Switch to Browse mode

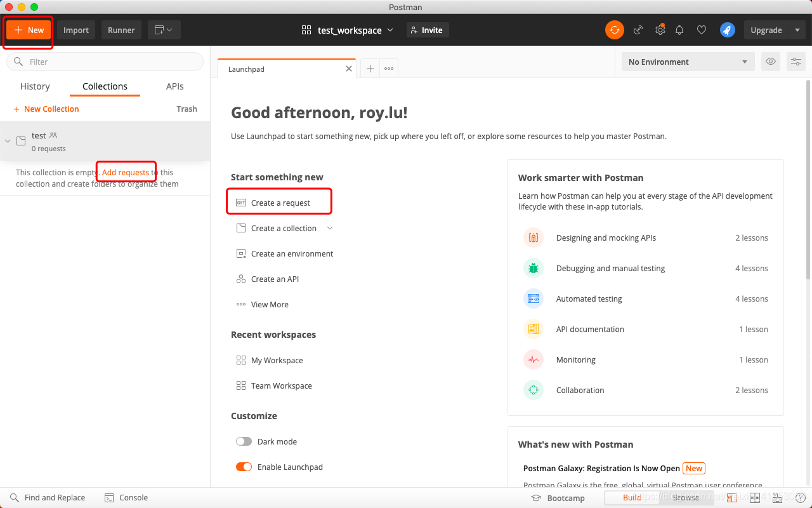pyautogui.click(x=686, y=498)
